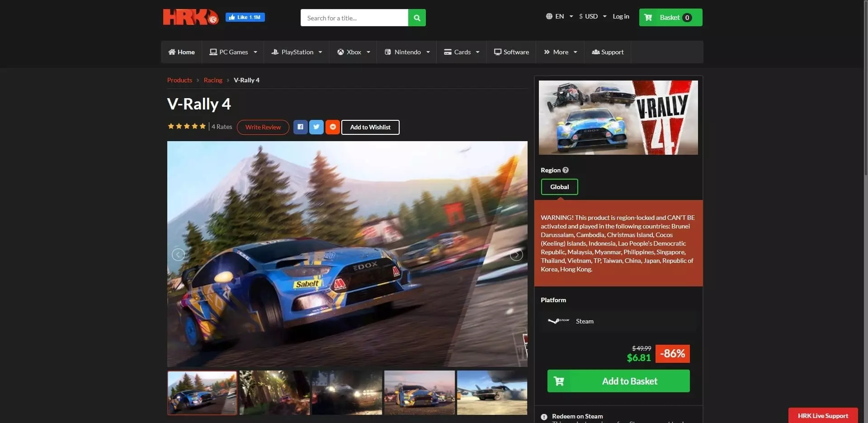Open the USD currency dropdown
Screen dimensions: 868x423
coord(593,16)
